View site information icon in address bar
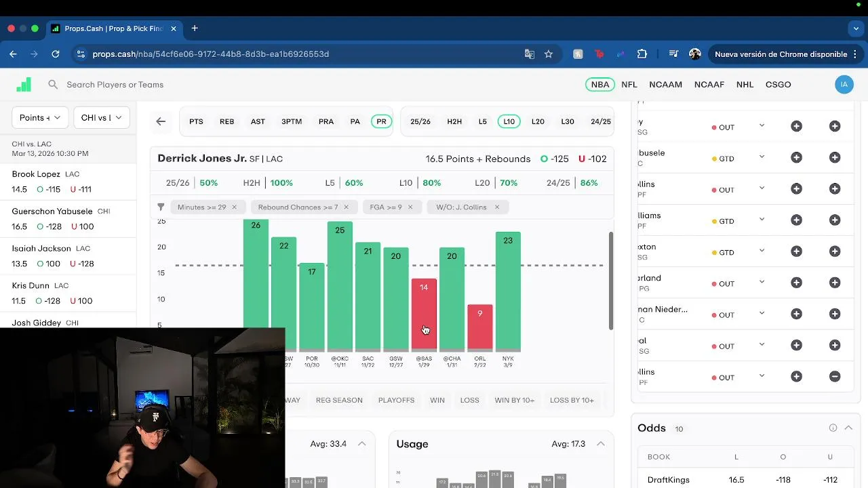 81,54
